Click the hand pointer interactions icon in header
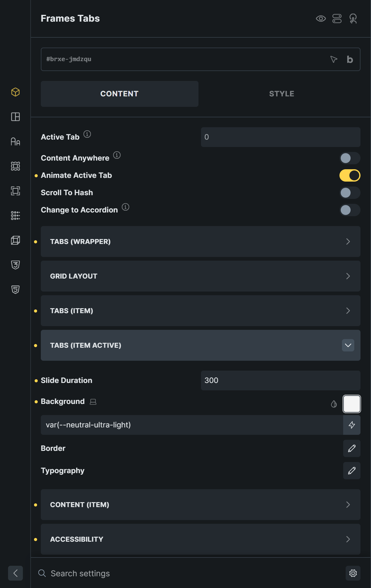The image size is (371, 588). coord(353,19)
